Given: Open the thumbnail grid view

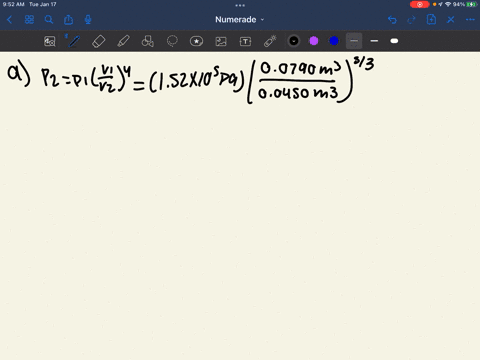Looking at the screenshot, I should (29, 20).
